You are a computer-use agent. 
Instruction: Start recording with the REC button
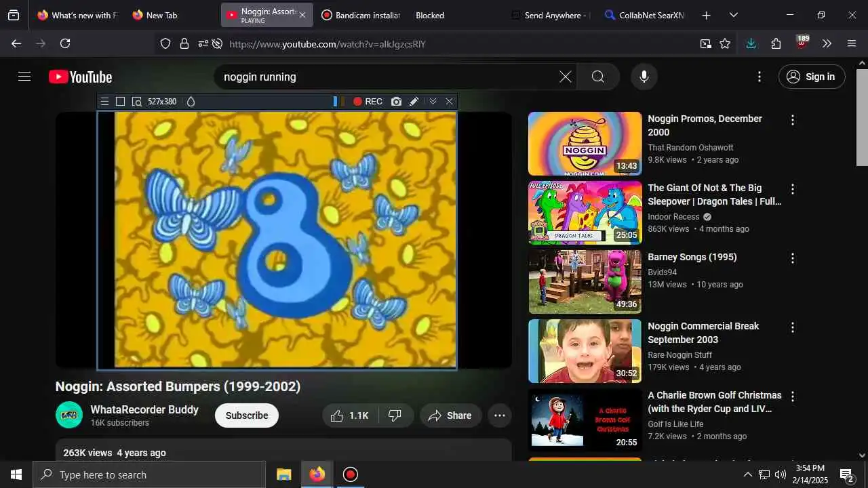pyautogui.click(x=368, y=102)
